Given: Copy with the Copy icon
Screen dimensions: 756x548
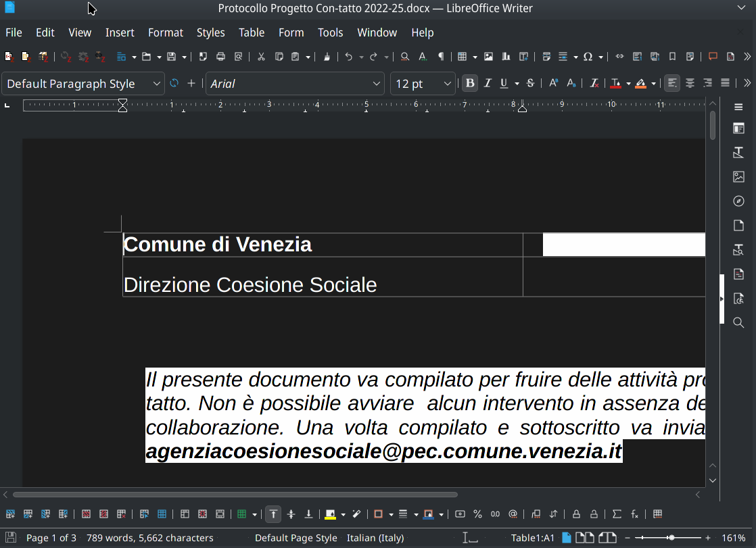Looking at the screenshot, I should click(279, 57).
